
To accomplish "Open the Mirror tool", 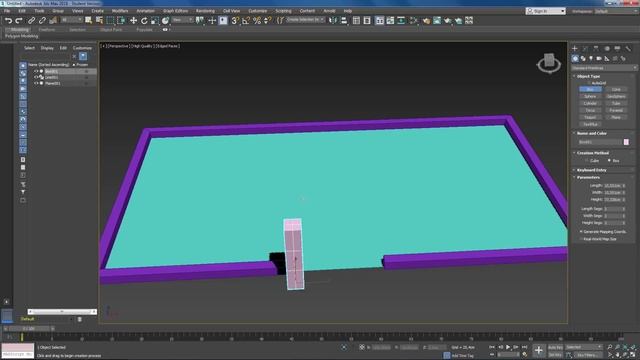I will [x=333, y=20].
